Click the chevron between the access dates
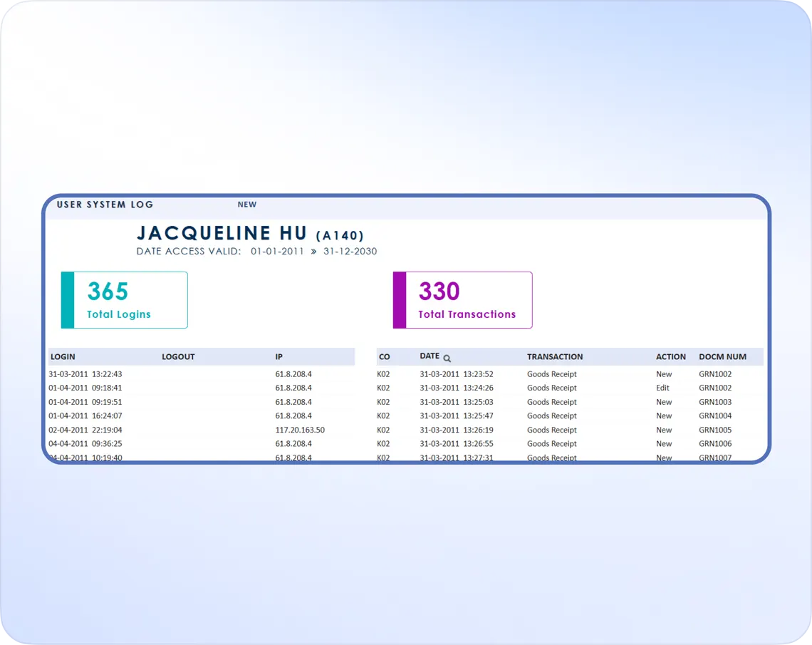 [x=311, y=251]
